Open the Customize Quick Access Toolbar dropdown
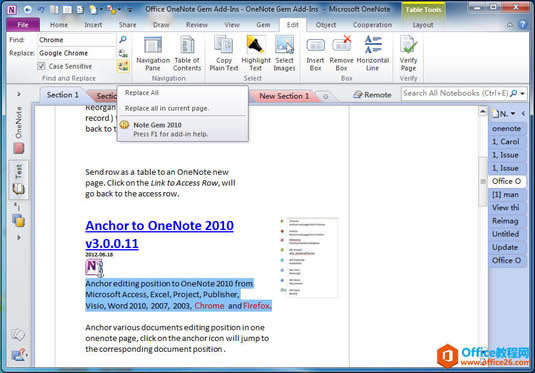The image size is (535, 373). (130, 10)
